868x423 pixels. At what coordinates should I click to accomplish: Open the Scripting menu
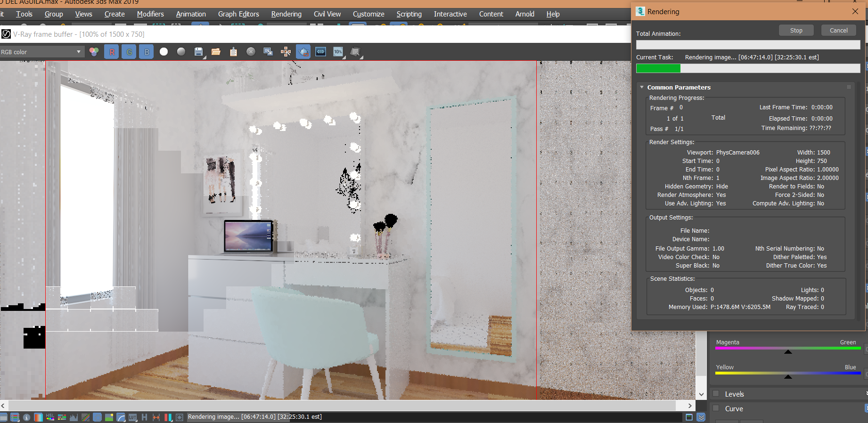(x=409, y=14)
